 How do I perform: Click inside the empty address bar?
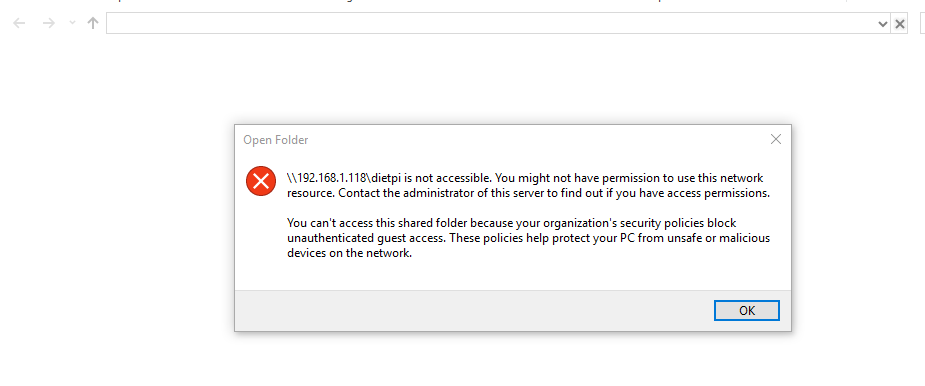[491, 24]
